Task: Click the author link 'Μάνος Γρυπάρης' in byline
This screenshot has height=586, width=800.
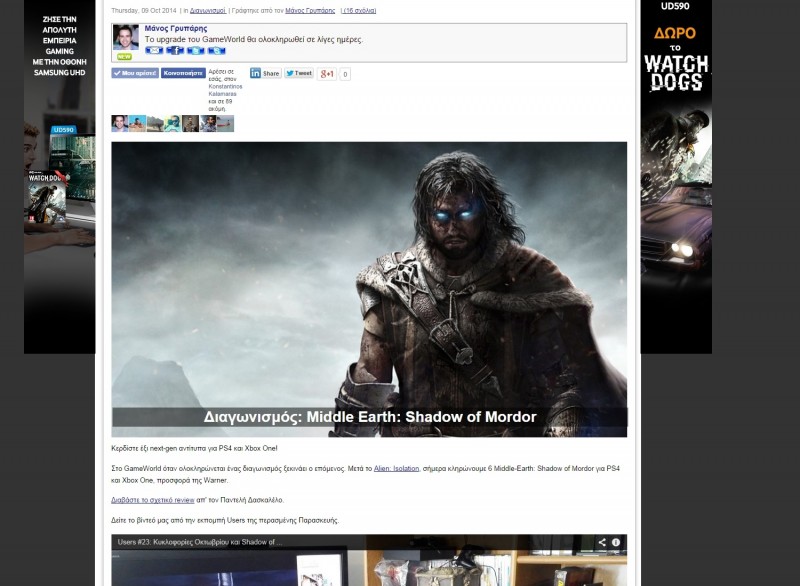Action: (310, 10)
